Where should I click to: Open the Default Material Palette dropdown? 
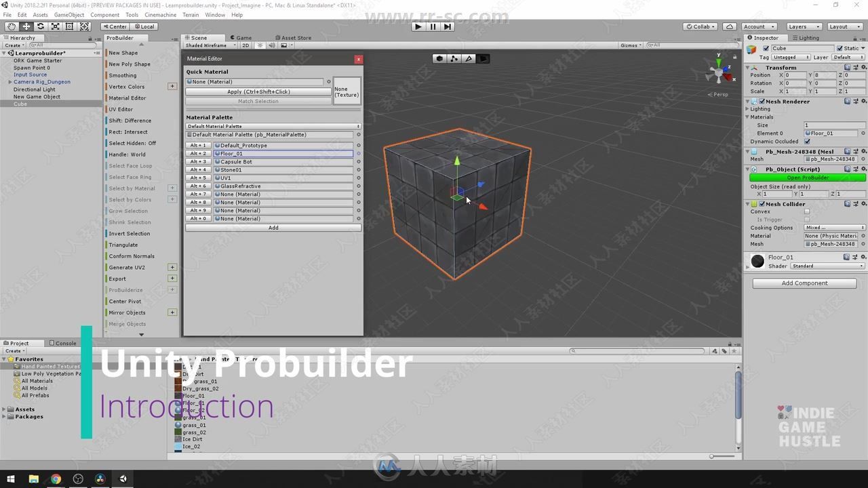pos(273,126)
